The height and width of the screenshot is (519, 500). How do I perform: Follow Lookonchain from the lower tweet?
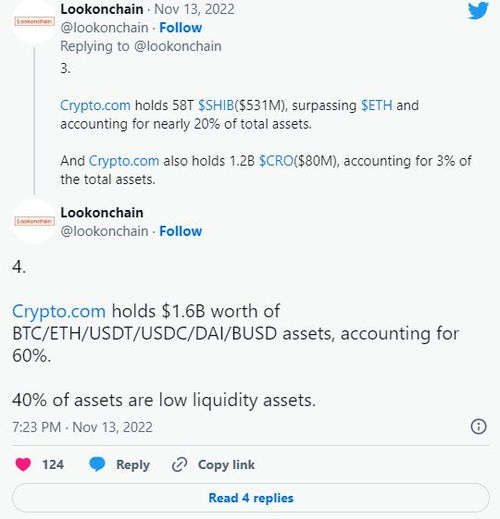180,231
